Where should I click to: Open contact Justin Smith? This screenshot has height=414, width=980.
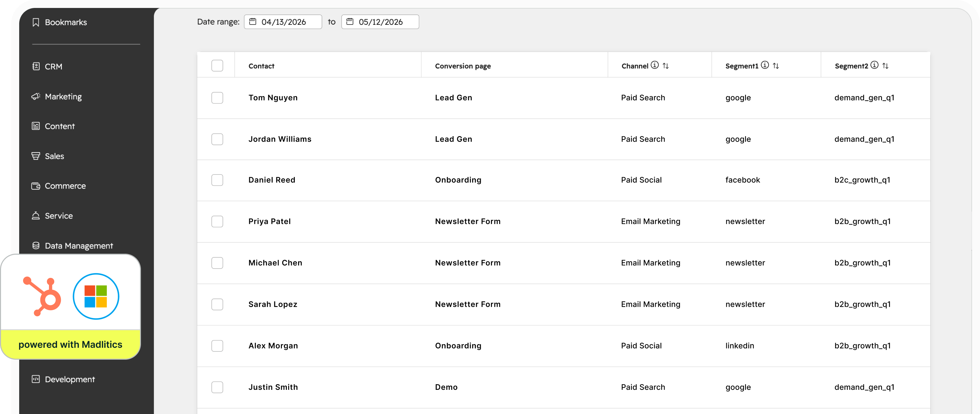[273, 387]
